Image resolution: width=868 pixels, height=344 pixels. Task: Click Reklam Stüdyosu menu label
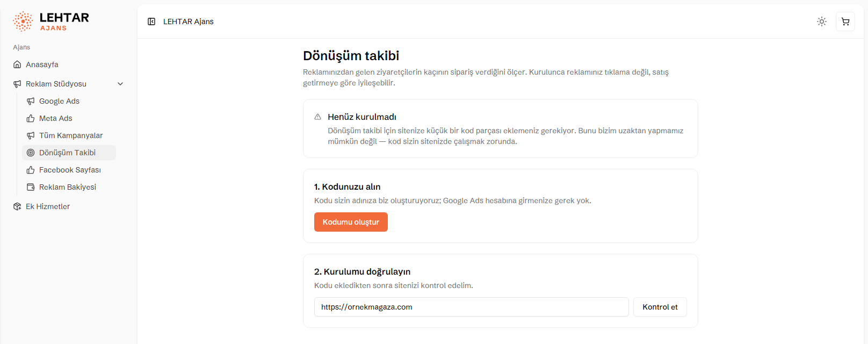pos(56,84)
